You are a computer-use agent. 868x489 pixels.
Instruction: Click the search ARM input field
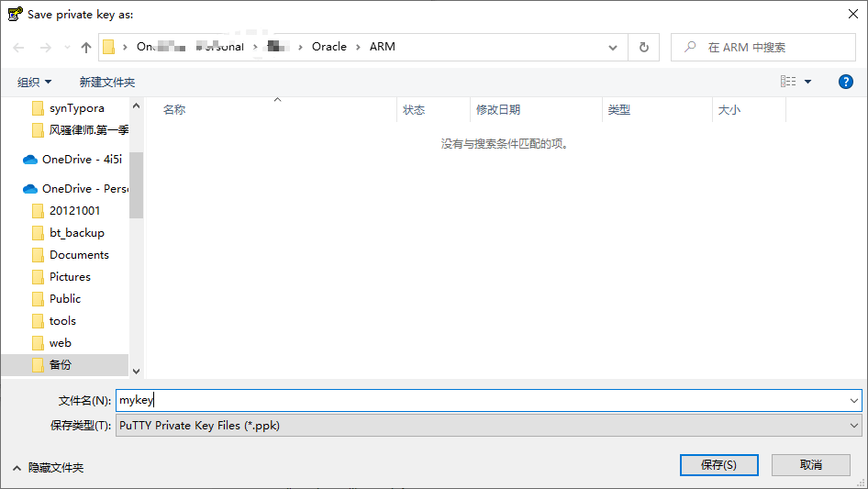point(763,47)
